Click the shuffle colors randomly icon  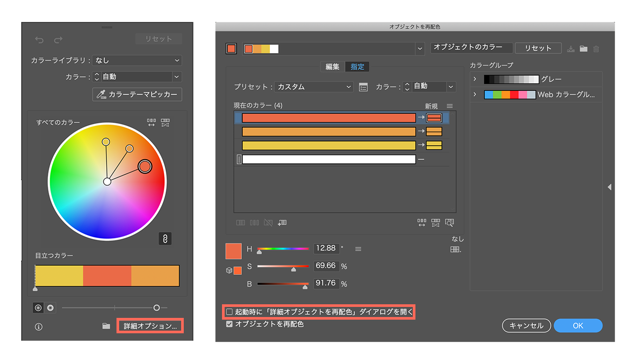coord(435,223)
